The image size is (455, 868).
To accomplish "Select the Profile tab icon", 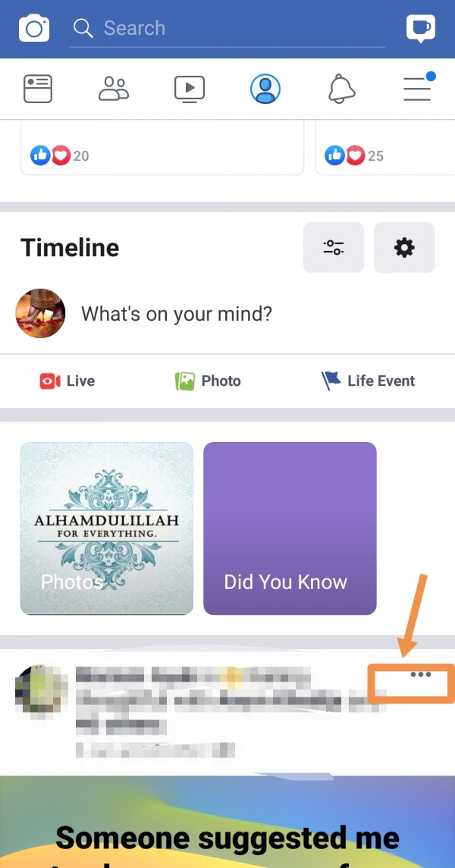I will click(265, 89).
